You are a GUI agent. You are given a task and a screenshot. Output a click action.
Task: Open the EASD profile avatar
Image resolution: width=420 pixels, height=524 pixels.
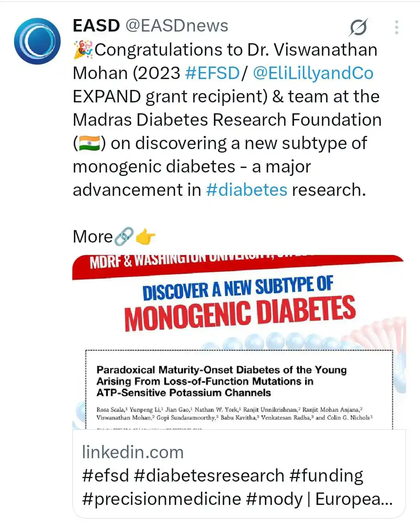(37, 41)
